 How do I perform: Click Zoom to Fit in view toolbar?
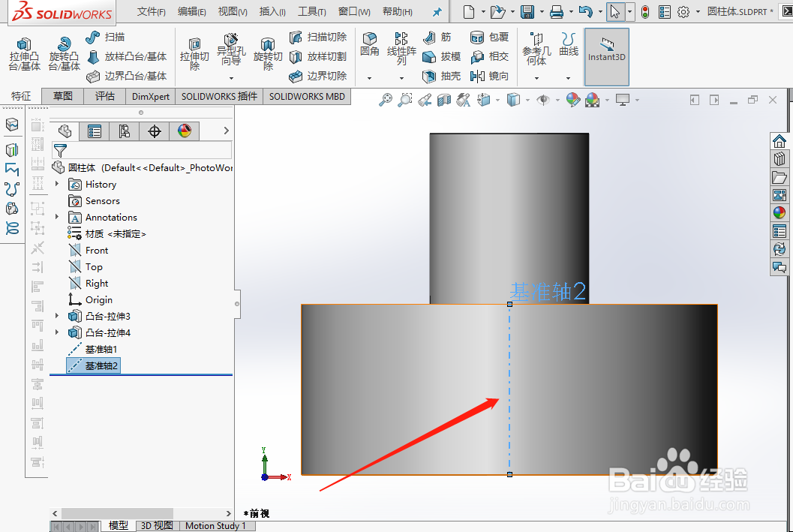coord(386,100)
